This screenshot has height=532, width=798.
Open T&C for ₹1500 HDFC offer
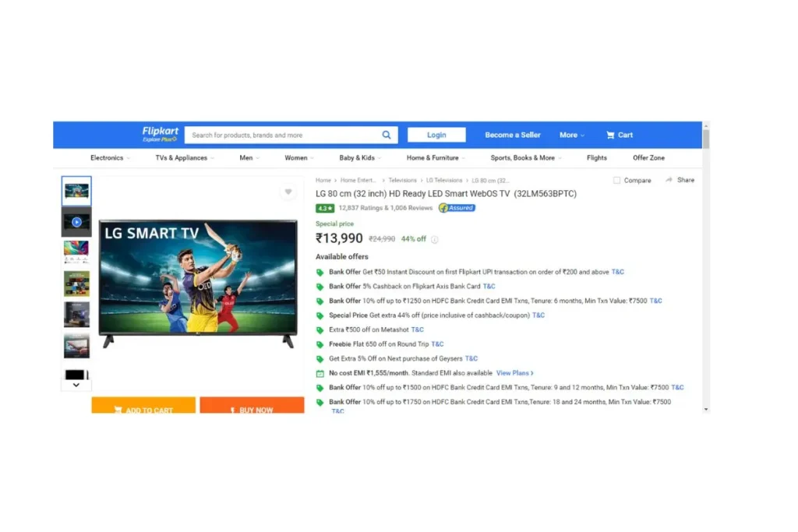coord(677,388)
